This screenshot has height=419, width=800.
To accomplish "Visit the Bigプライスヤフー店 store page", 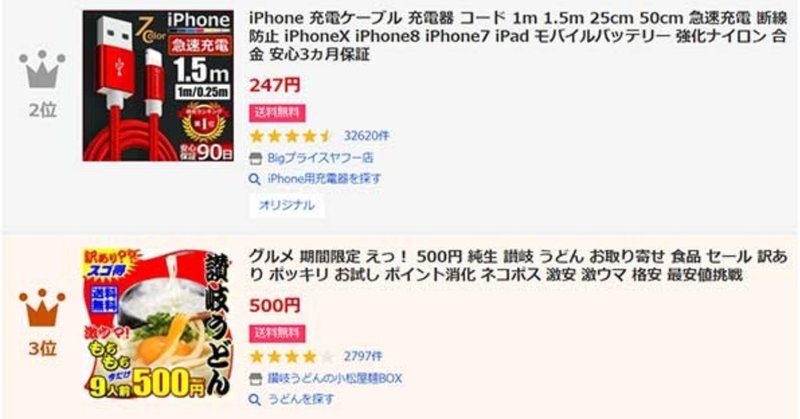I will tap(320, 158).
